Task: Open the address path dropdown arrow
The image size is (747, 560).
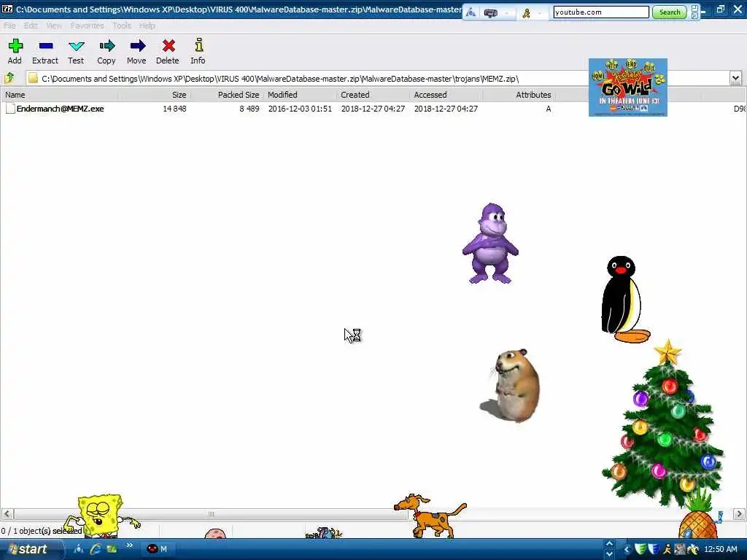Action: click(x=735, y=78)
